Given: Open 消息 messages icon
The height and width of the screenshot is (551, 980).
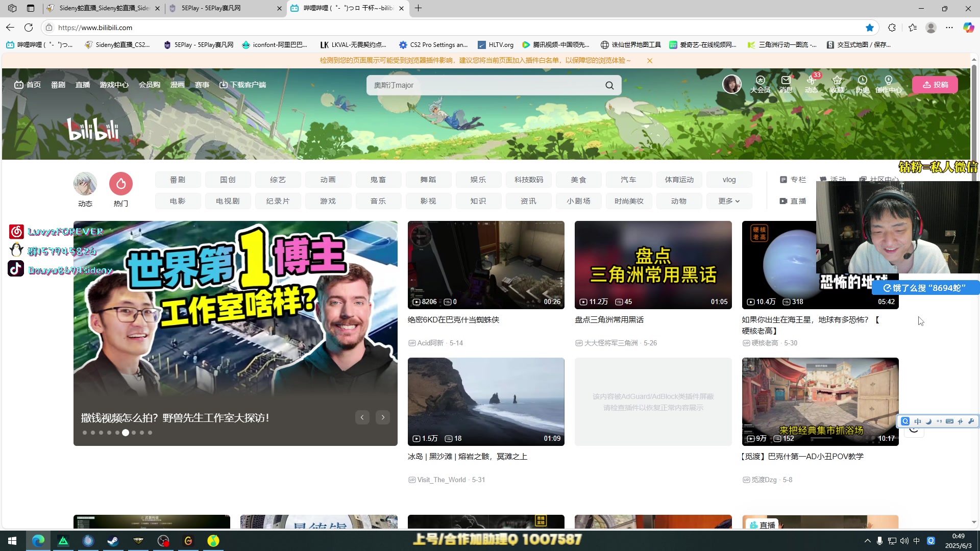Looking at the screenshot, I should [x=786, y=84].
